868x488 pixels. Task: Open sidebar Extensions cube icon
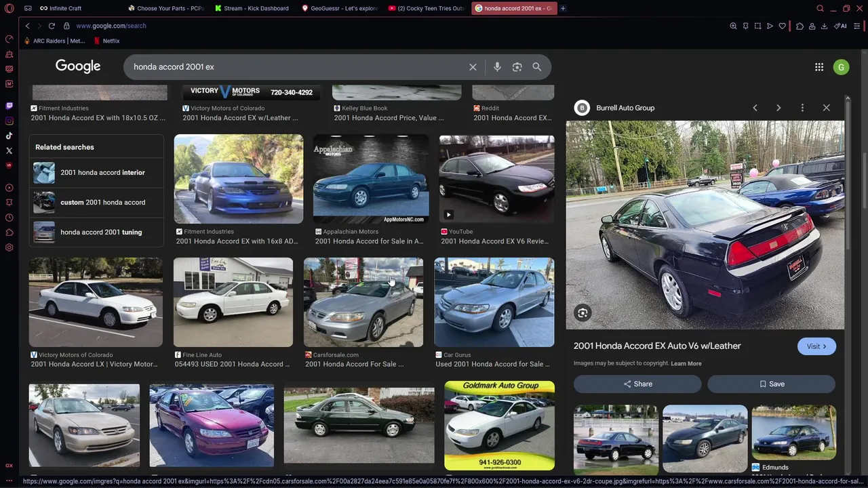tap(9, 232)
